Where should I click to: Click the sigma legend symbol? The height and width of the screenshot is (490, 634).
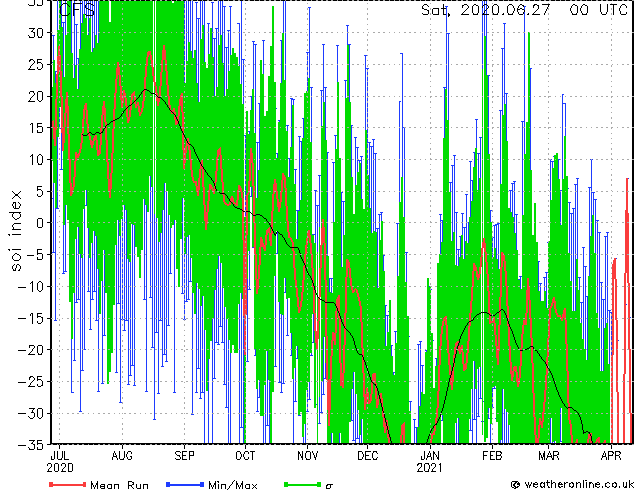pyautogui.click(x=330, y=486)
